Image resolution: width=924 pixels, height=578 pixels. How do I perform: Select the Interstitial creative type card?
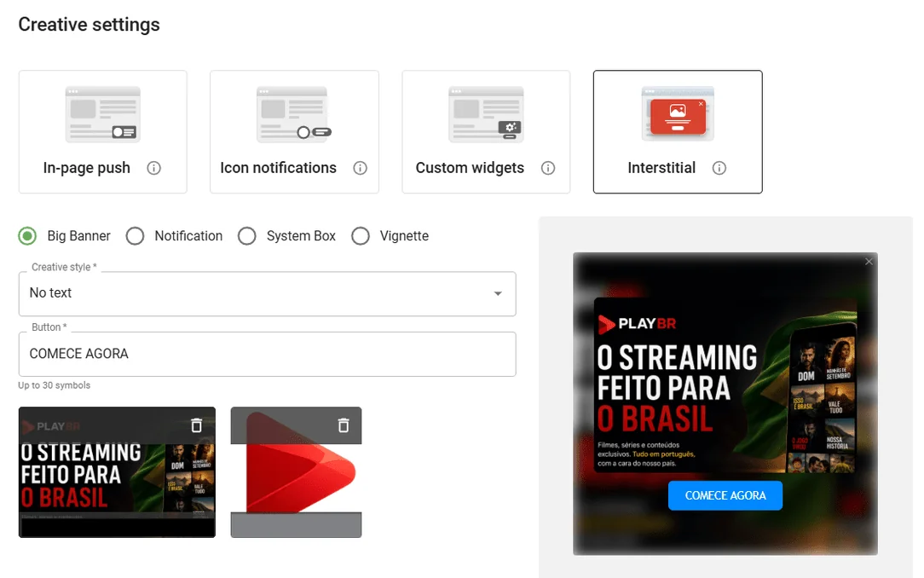[678, 131]
